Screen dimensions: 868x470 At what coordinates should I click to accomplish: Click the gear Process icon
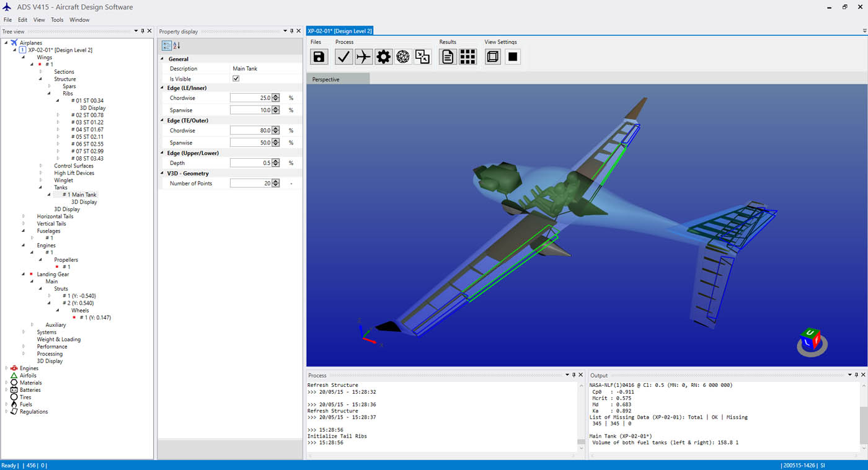(x=383, y=57)
